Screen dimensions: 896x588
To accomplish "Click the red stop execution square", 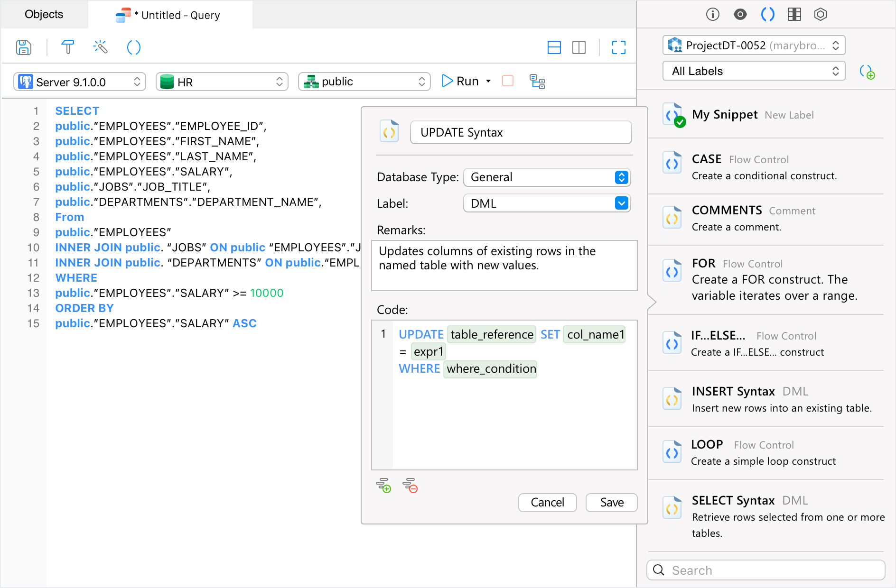I will point(507,81).
